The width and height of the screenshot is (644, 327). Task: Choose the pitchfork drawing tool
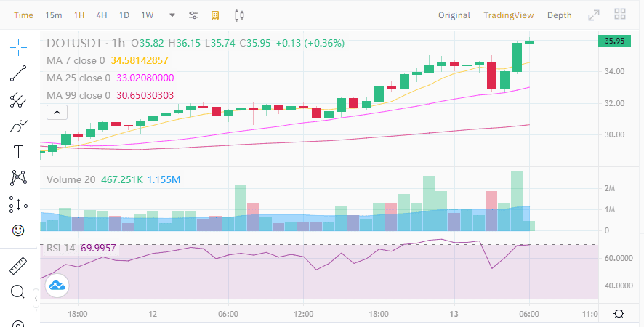[18, 100]
